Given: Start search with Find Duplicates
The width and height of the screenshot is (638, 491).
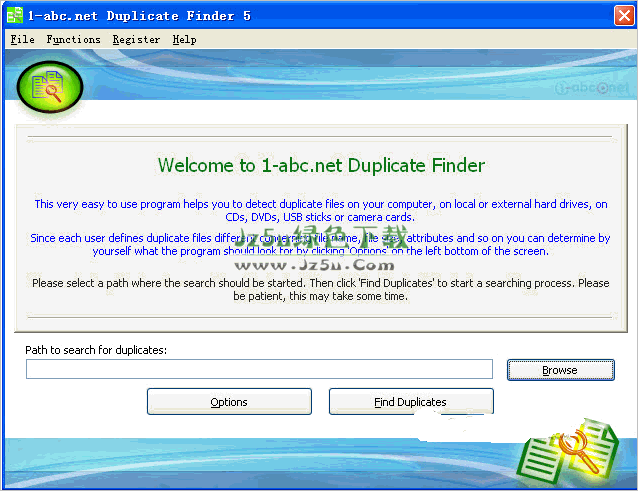Looking at the screenshot, I should (x=411, y=402).
